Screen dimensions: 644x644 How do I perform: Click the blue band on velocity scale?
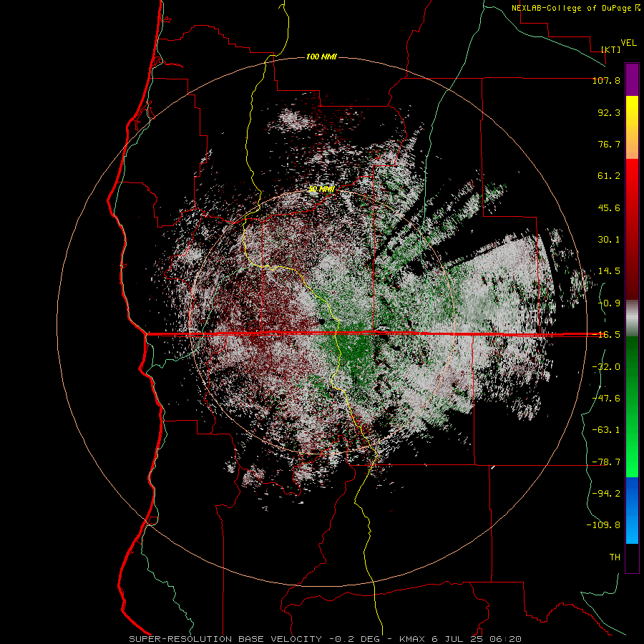[x=632, y=510]
